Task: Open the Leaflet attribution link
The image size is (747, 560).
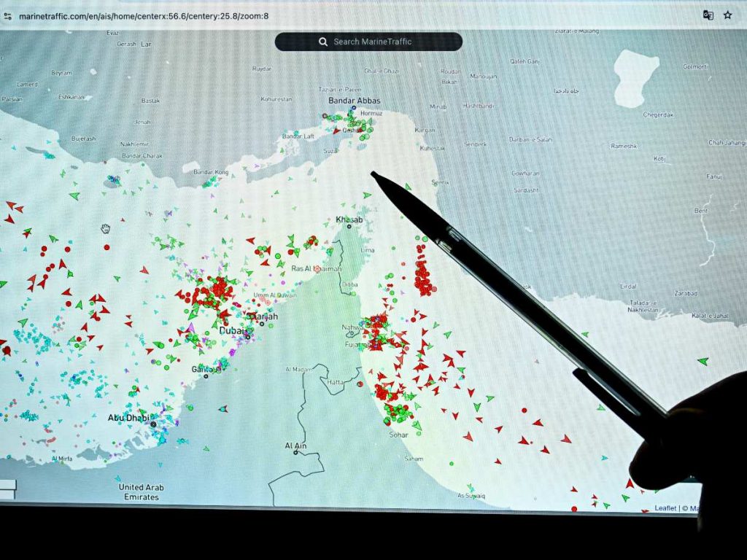Action: click(x=665, y=508)
